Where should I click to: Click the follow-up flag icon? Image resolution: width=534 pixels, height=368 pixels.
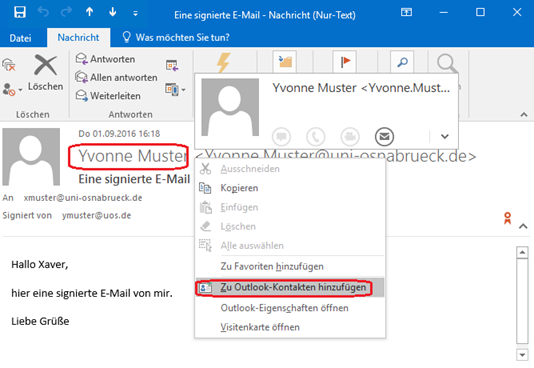[x=344, y=62]
